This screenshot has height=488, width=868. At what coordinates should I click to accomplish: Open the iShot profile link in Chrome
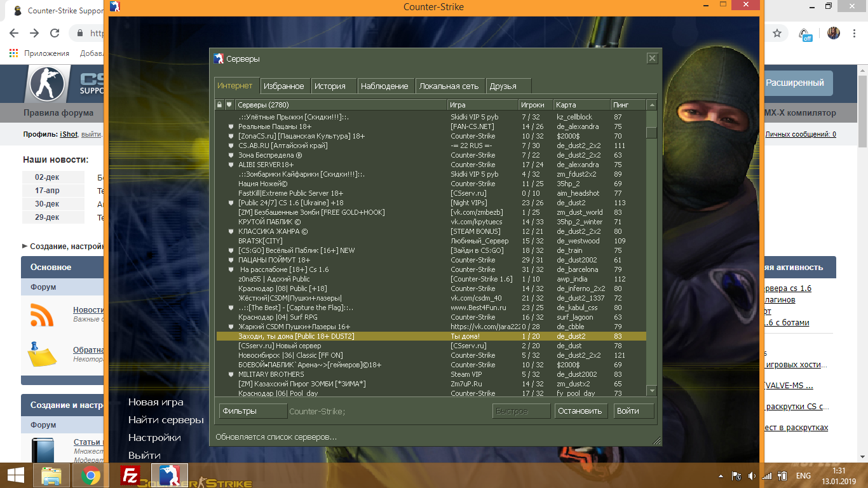point(69,134)
